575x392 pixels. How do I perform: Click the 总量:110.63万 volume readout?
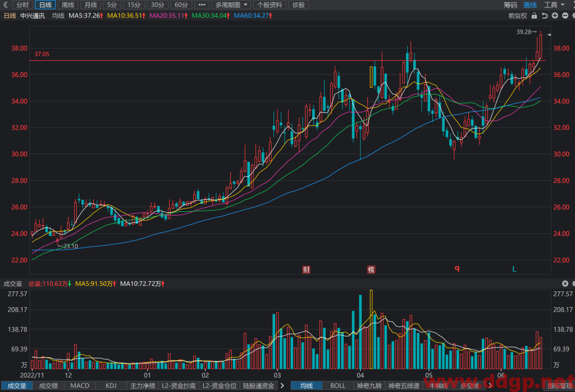pyautogui.click(x=50, y=284)
